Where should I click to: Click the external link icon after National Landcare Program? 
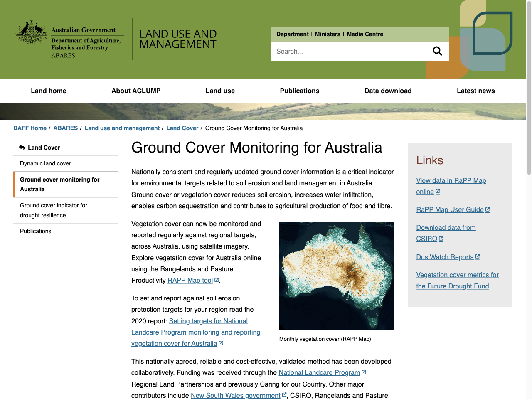365,372
